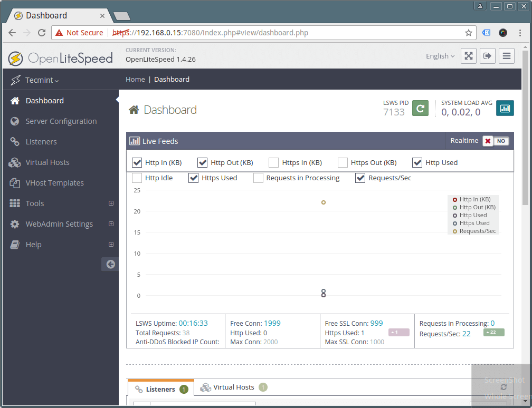Click the Not Secure warning icon
532x408 pixels.
coord(59,33)
